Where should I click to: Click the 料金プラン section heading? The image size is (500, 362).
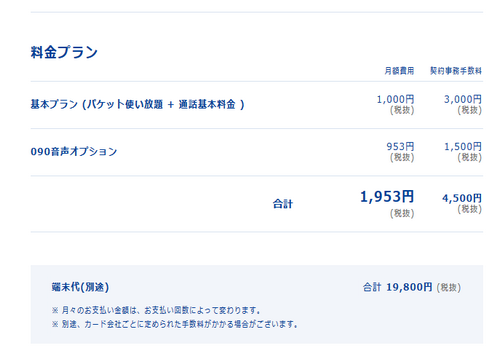coord(64,52)
